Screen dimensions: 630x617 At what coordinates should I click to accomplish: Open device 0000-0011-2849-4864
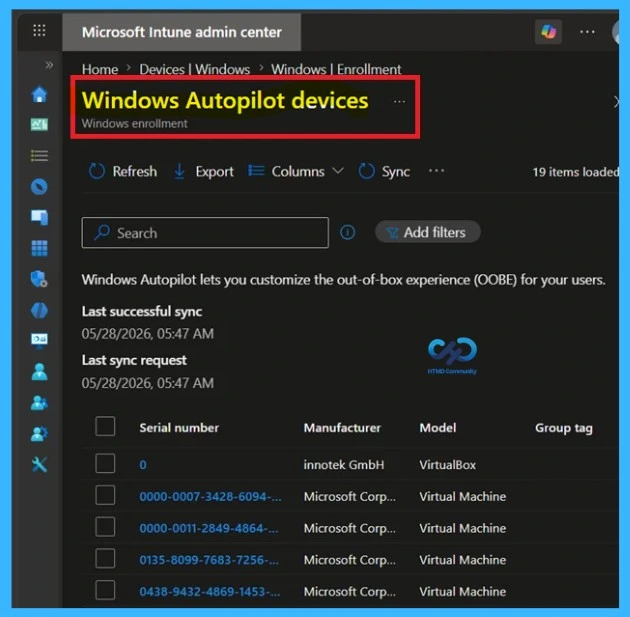coord(209,528)
